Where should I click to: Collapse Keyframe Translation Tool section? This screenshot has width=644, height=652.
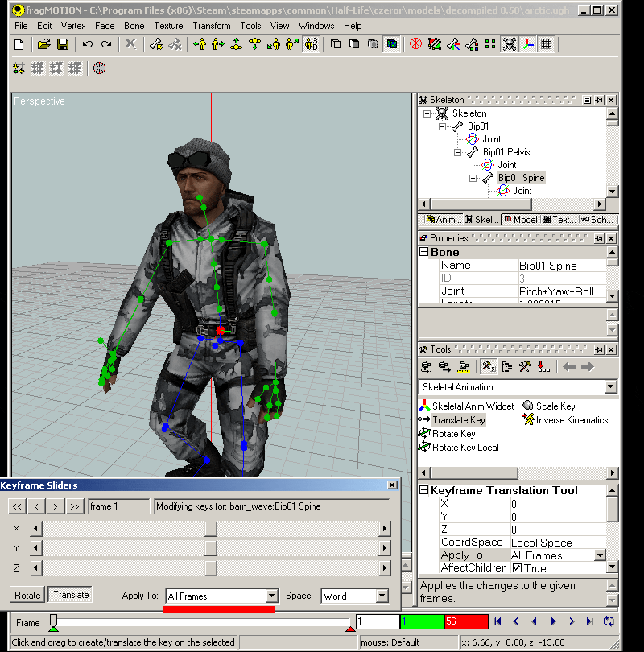click(x=423, y=490)
